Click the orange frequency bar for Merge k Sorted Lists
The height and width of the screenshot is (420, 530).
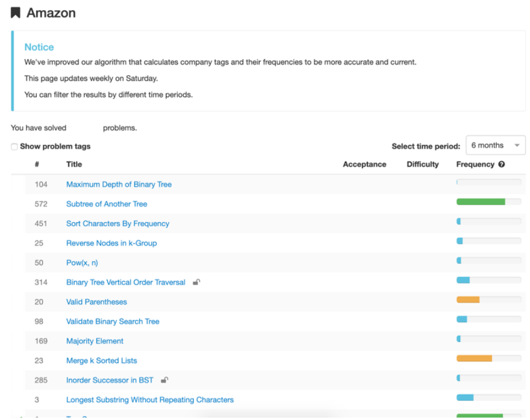pyautogui.click(x=474, y=358)
